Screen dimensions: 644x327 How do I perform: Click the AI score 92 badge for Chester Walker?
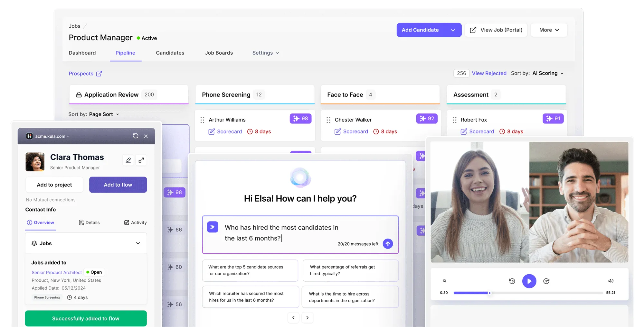click(x=427, y=119)
